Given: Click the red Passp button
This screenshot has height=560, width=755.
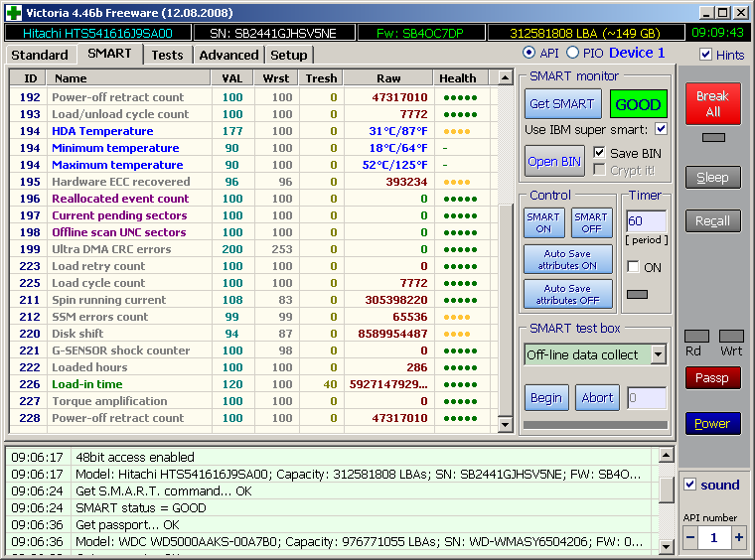Looking at the screenshot, I should pos(712,377).
